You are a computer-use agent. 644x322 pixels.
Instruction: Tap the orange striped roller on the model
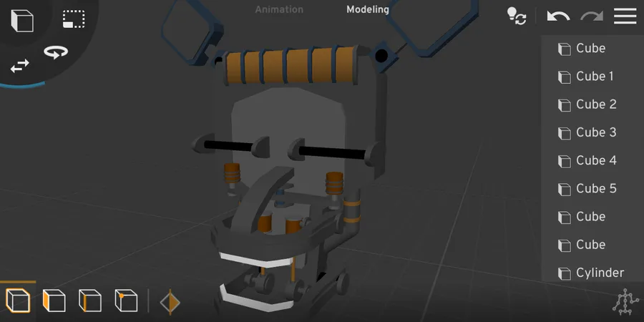tap(291, 66)
